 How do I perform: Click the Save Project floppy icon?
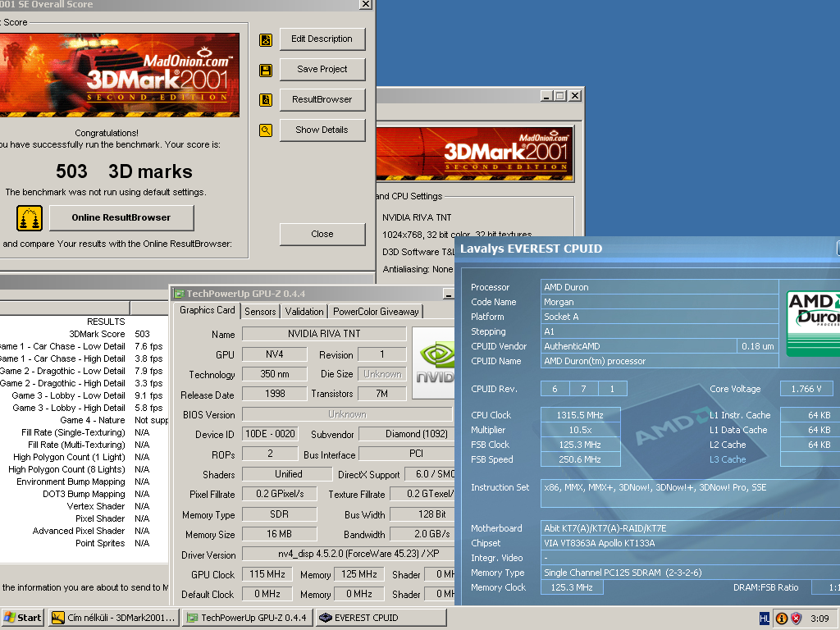[x=266, y=71]
